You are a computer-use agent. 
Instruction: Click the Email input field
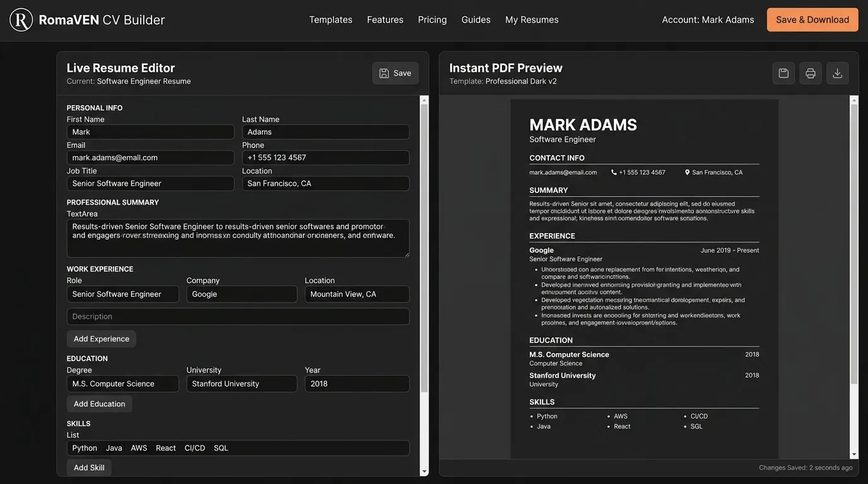tap(150, 158)
